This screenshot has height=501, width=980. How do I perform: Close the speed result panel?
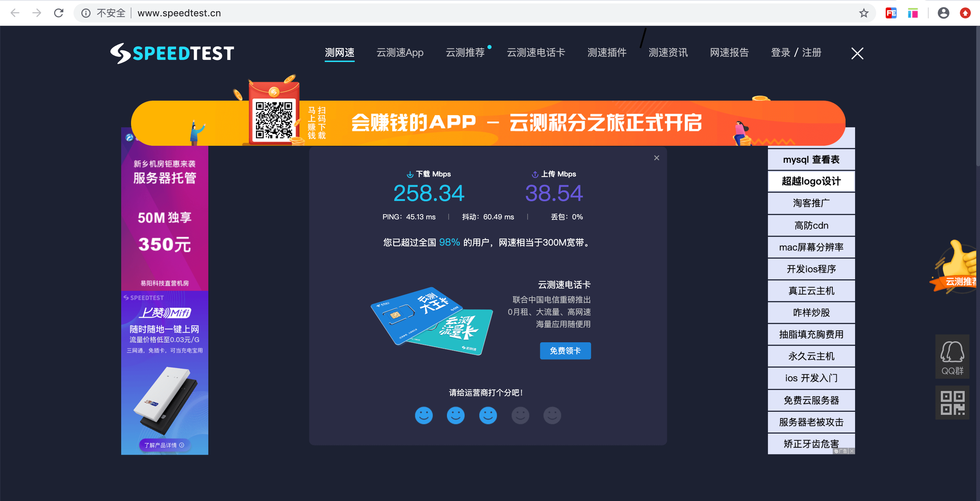tap(656, 158)
